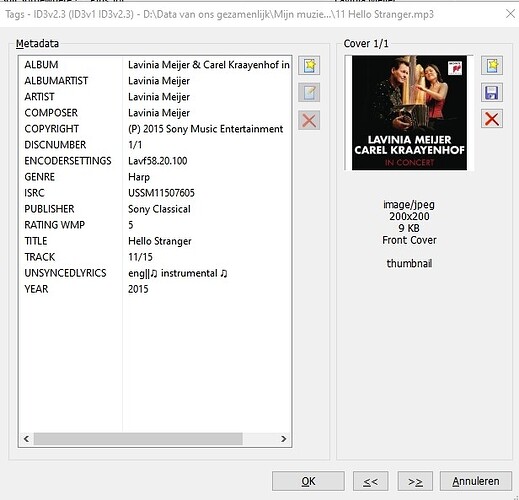Screen dimensions: 519x500
Task: Click the metadata scrollbar left arrow
Action: 27,439
